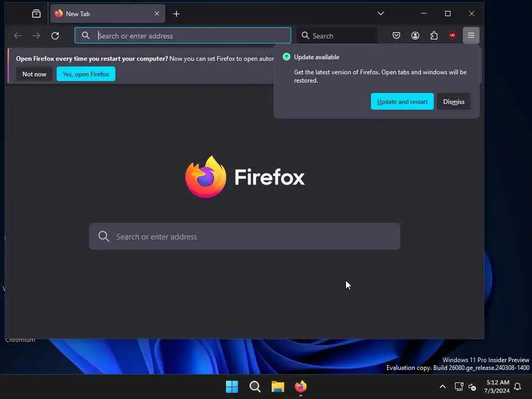This screenshot has height=399, width=532.
Task: Minimize the Firefox window
Action: click(424, 14)
